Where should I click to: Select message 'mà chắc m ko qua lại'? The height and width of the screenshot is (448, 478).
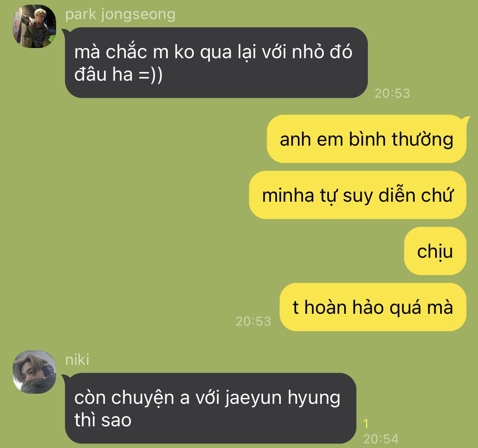pos(216,62)
